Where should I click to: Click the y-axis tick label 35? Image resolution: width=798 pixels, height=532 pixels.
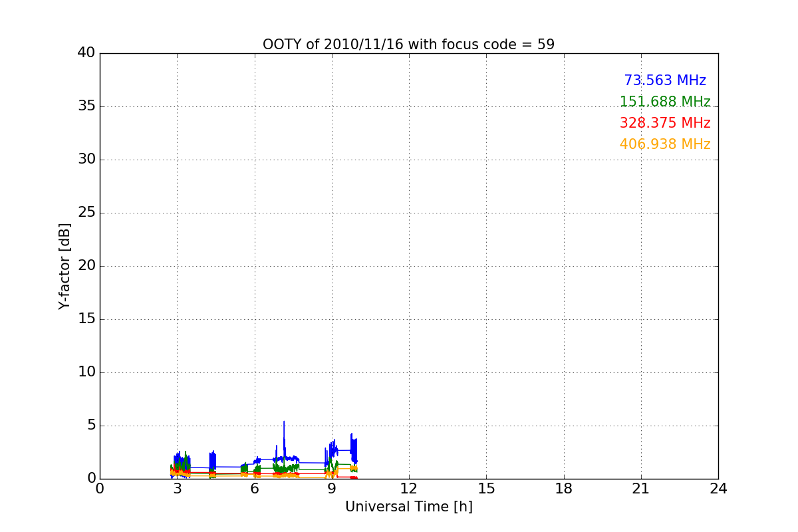[x=86, y=106]
